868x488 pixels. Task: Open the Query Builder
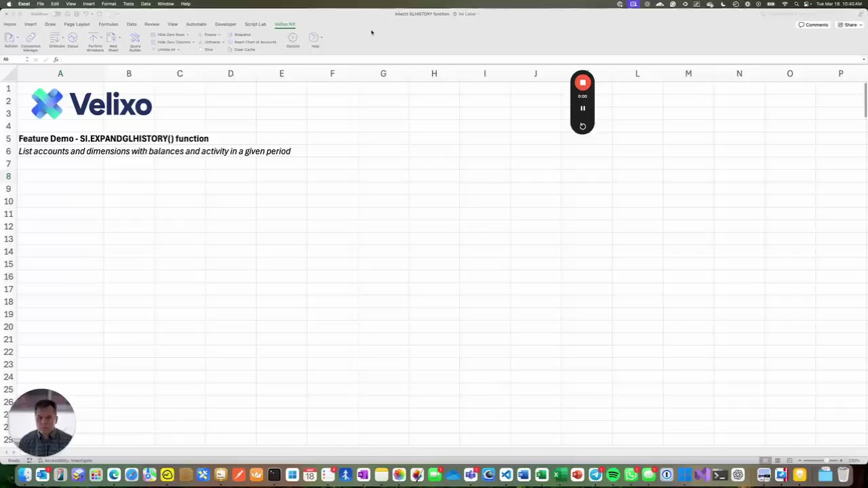click(135, 41)
